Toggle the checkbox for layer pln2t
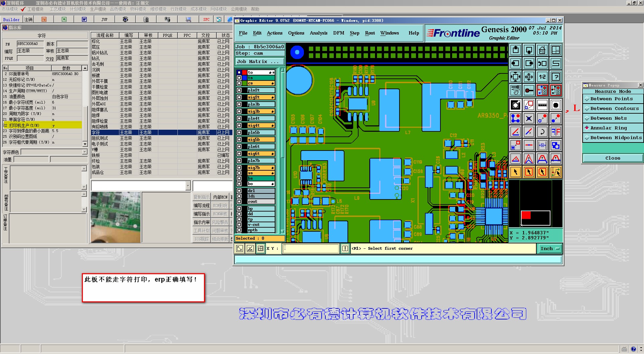644x354 pixels. pos(239,90)
